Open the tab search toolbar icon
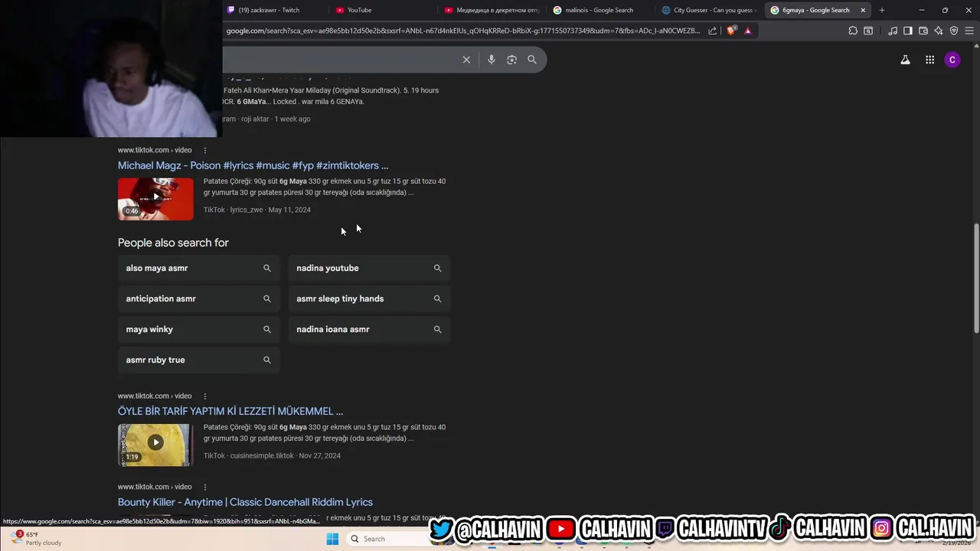The height and width of the screenshot is (551, 980). [868, 31]
